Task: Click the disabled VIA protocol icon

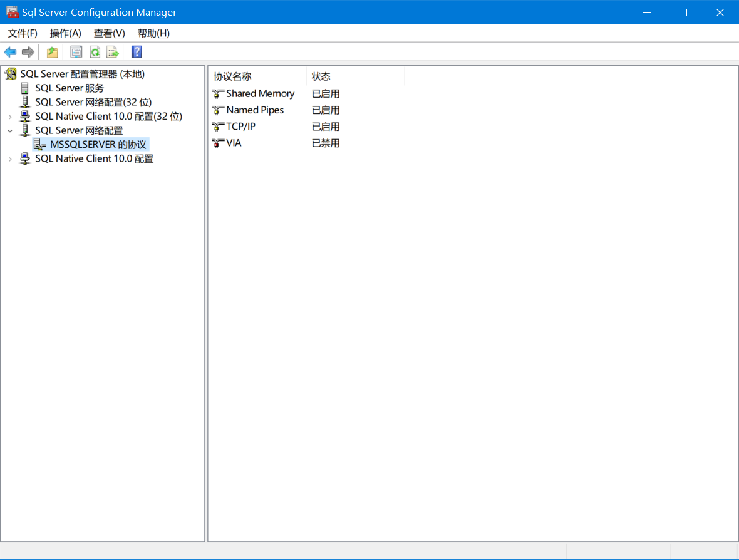Action: 218,143
